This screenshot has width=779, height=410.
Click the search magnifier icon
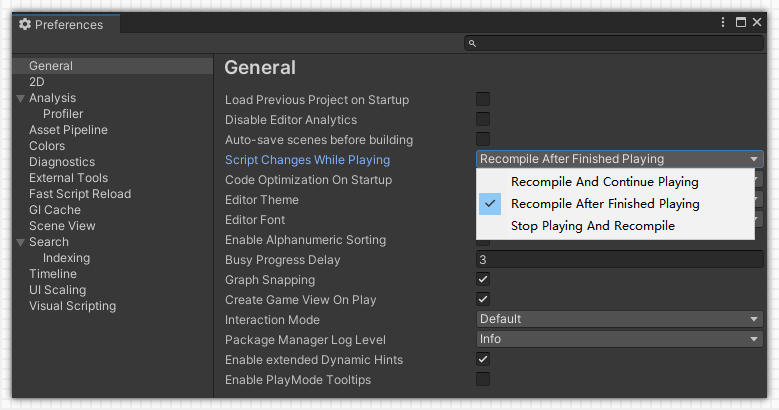point(474,44)
